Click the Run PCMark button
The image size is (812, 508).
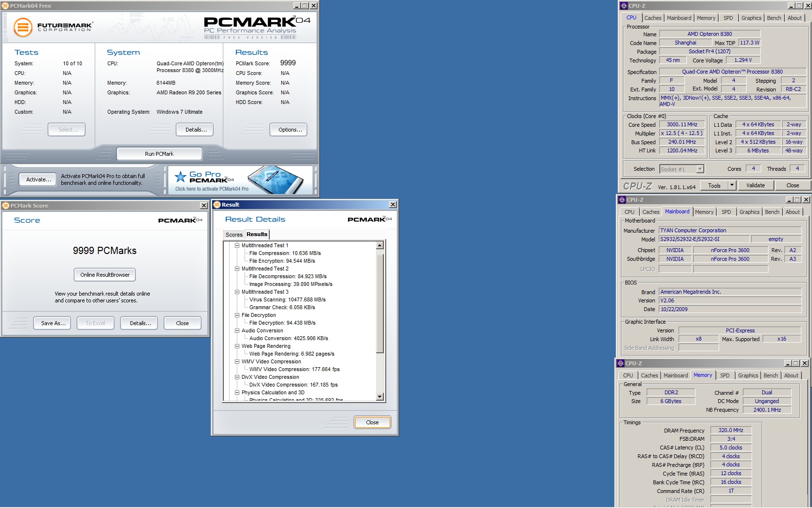click(159, 154)
